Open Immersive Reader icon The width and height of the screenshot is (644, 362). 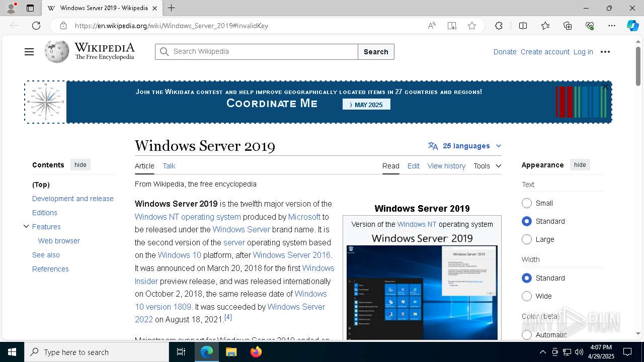pyautogui.click(x=452, y=26)
